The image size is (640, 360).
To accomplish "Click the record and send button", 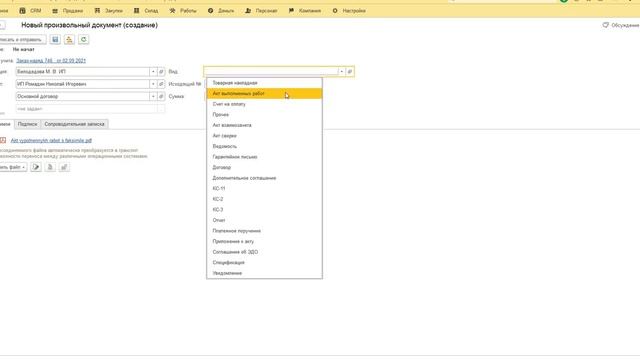I will coord(22,40).
